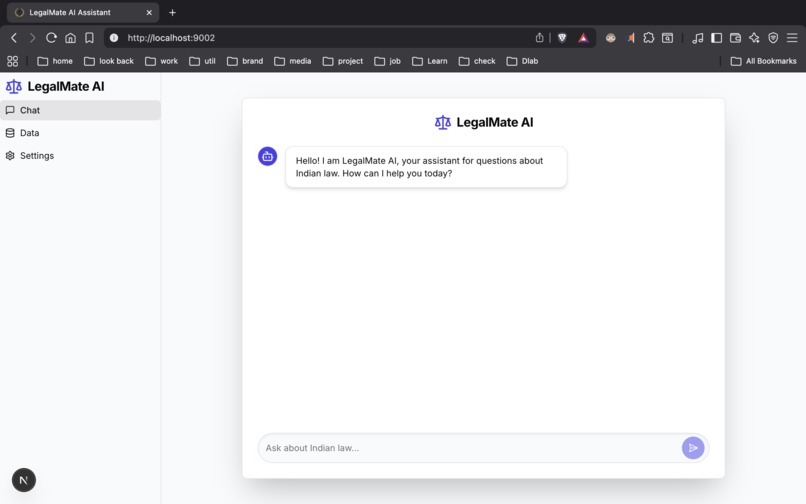The width and height of the screenshot is (806, 504).
Task: Open the Dlab bookmarks folder
Action: 522,61
